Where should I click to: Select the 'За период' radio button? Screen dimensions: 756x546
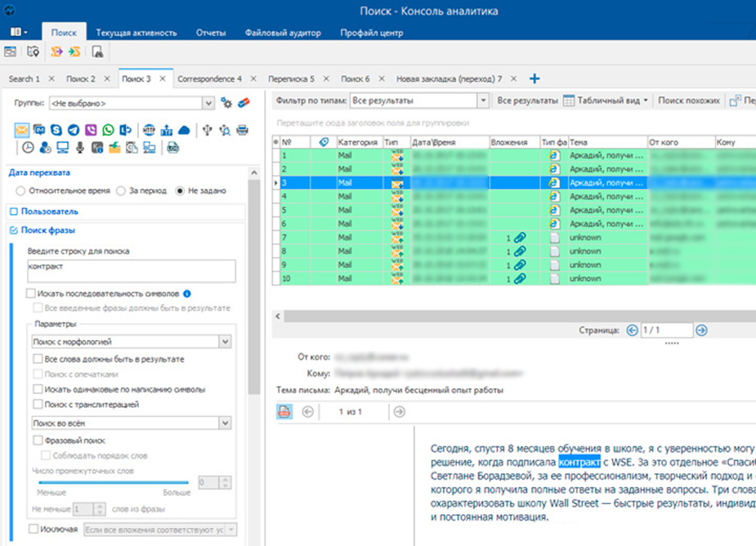(121, 190)
